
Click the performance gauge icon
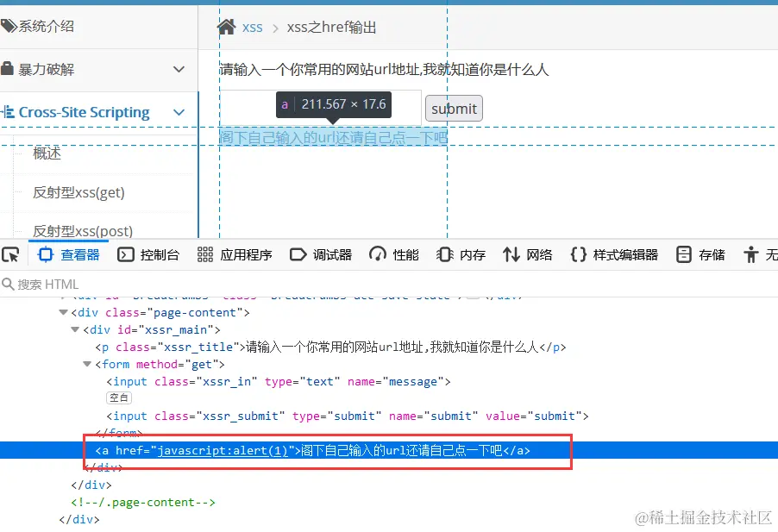tap(378, 254)
